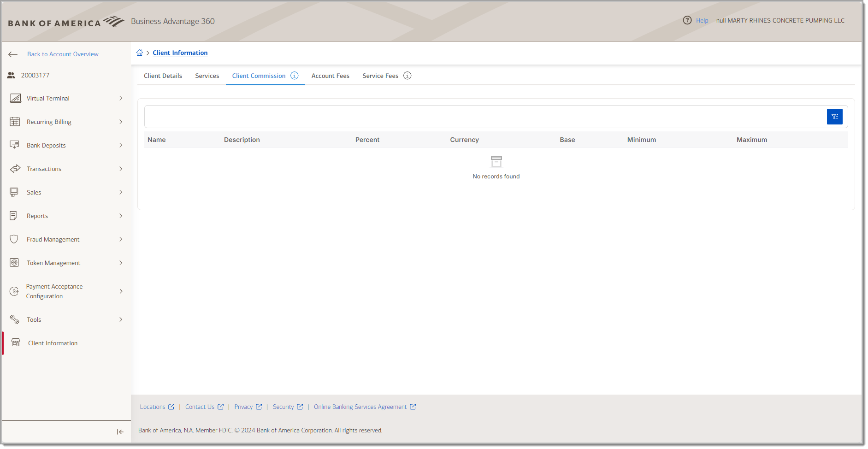Click the Help question mark icon
The height and width of the screenshot is (449, 868).
pyautogui.click(x=687, y=20)
